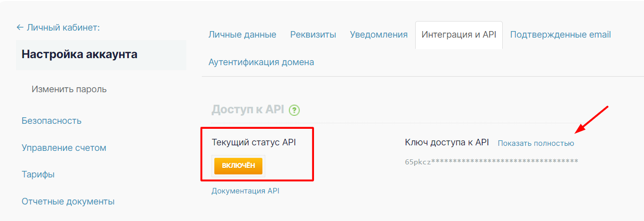Switch to the Реквизиты tab
This screenshot has width=644, height=221.
(313, 35)
